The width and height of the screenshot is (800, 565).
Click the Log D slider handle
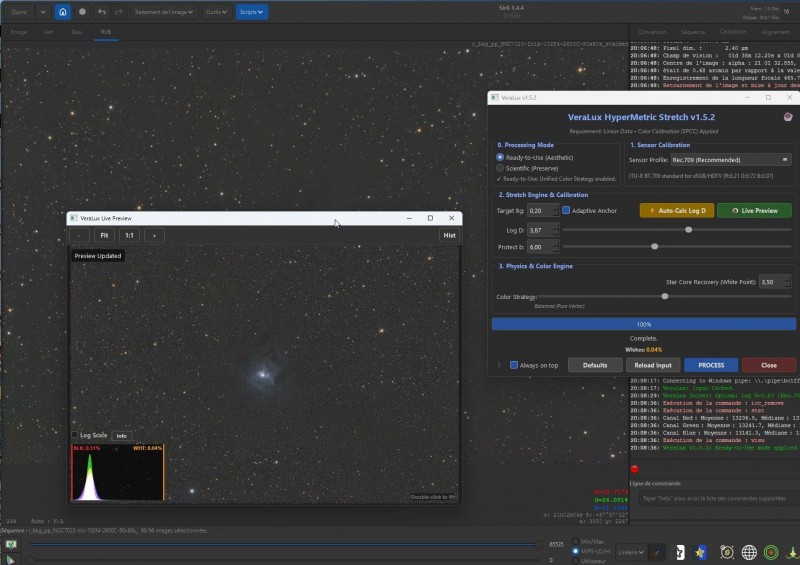(x=688, y=230)
